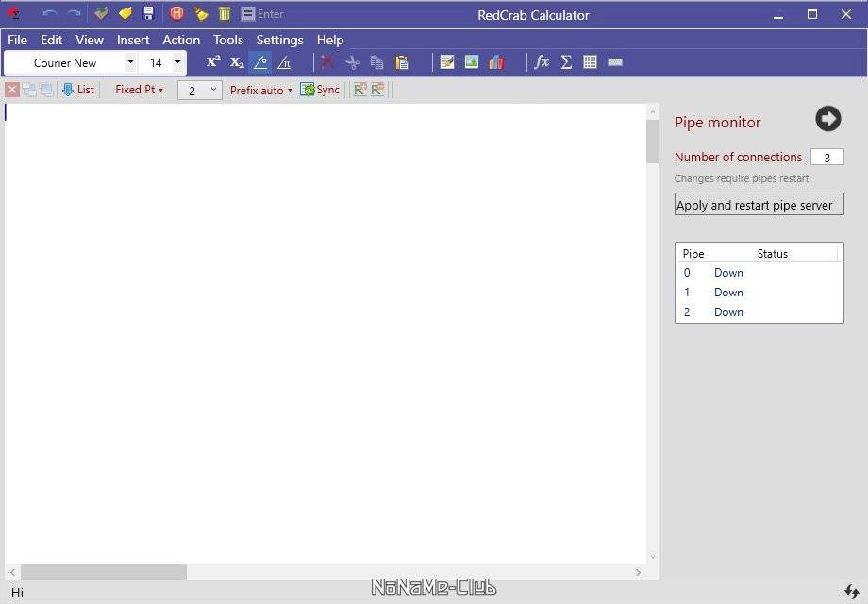868x604 pixels.
Task: Select pipe 0 Down row
Action: point(759,273)
